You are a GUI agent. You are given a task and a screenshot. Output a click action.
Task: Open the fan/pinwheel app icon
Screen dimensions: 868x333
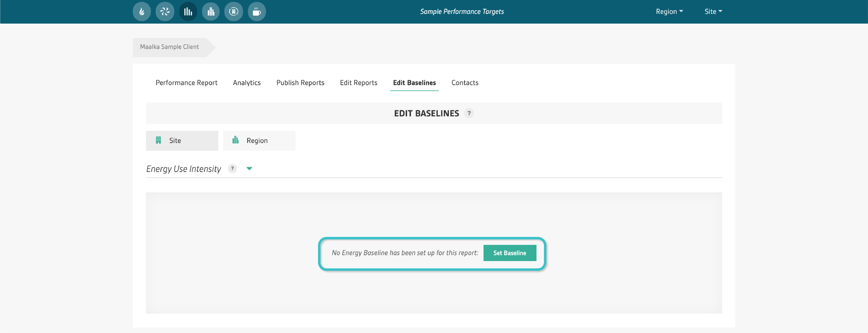[165, 11]
